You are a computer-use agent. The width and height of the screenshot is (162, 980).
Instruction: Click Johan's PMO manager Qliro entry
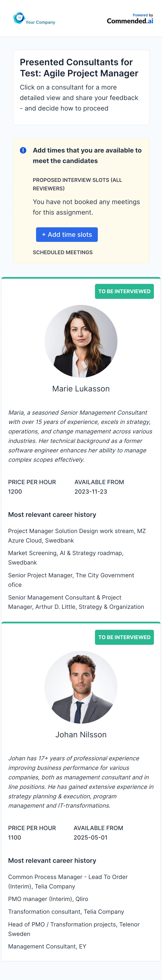click(x=48, y=899)
